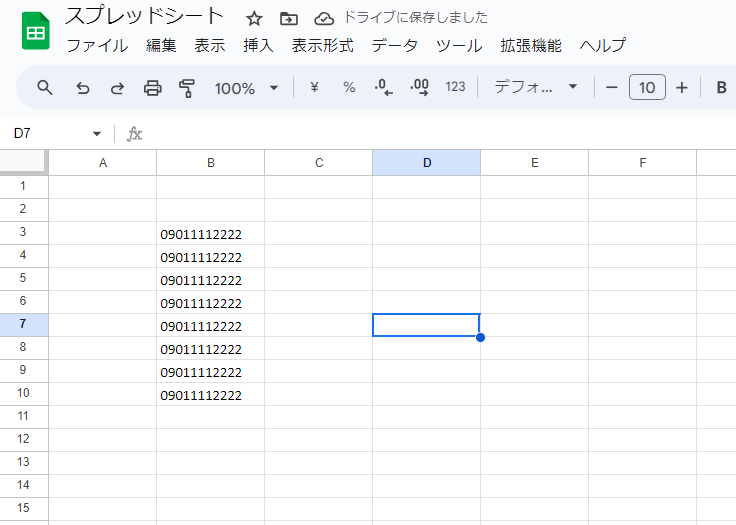Click the cloud save status icon
The image size is (736, 525).
(x=324, y=19)
